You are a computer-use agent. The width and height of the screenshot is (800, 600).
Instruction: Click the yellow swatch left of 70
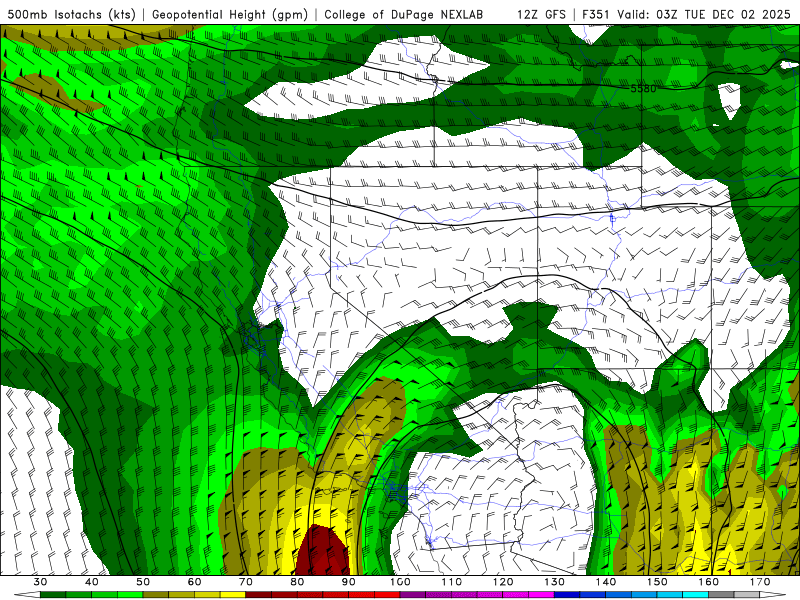coord(233,595)
